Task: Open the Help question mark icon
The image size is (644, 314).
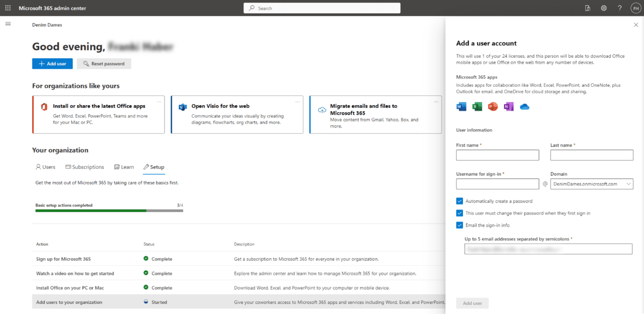Action: click(x=619, y=8)
